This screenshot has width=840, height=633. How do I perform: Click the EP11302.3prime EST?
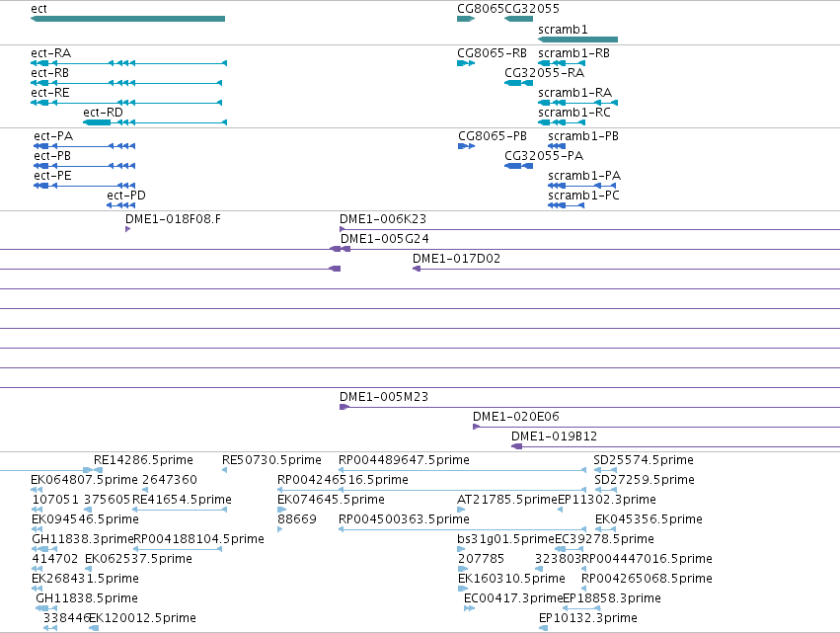(561, 510)
